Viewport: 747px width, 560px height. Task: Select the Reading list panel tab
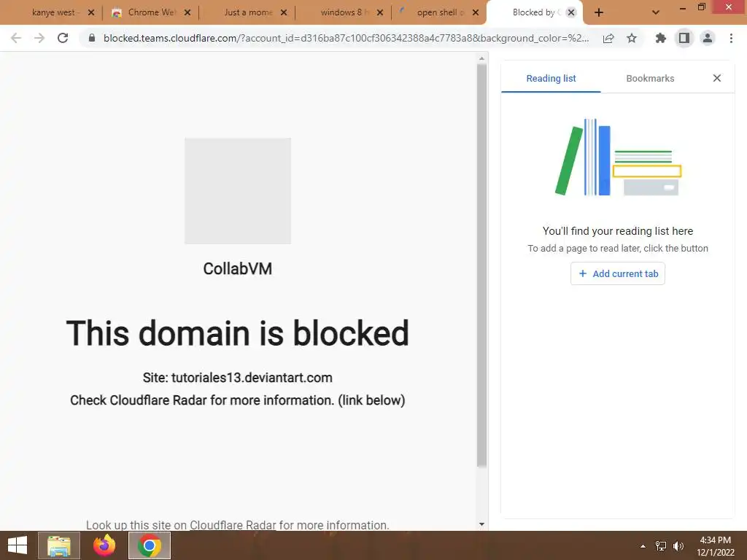coord(551,79)
